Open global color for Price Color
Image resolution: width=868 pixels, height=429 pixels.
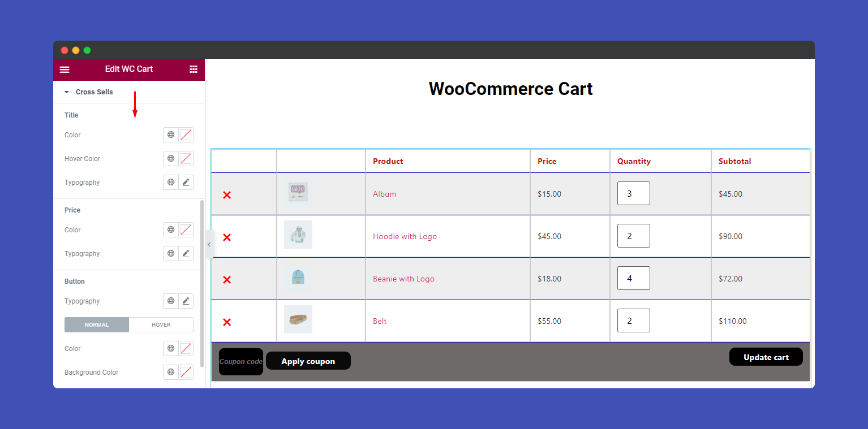[x=171, y=230]
